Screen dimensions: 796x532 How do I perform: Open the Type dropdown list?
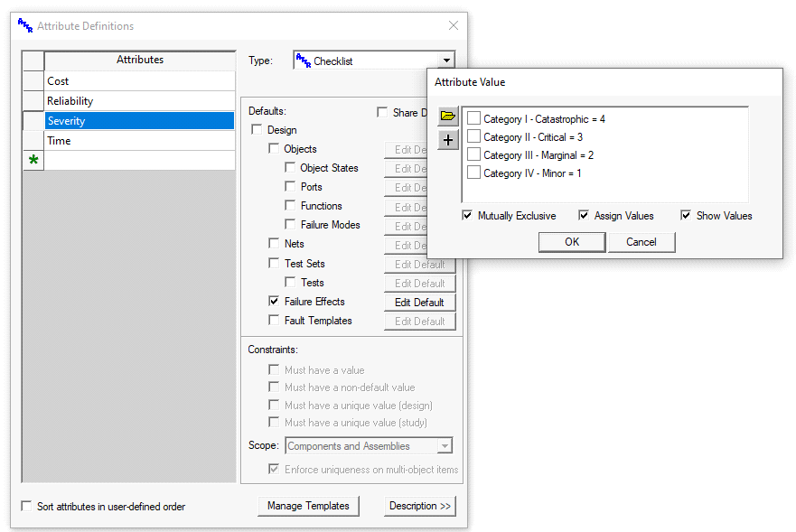coord(445,61)
